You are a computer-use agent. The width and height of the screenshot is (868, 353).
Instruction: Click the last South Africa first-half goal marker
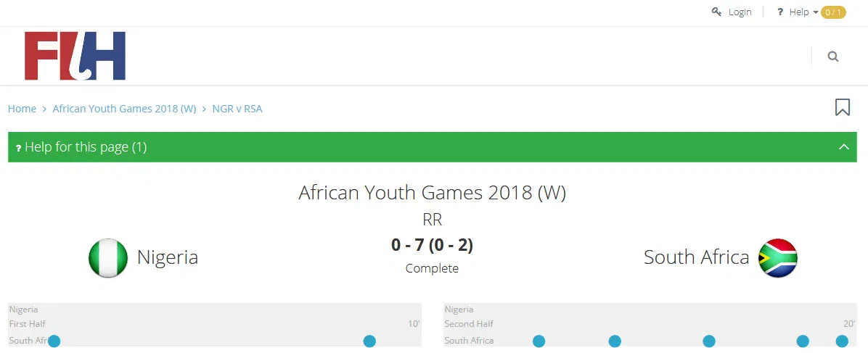369,341
